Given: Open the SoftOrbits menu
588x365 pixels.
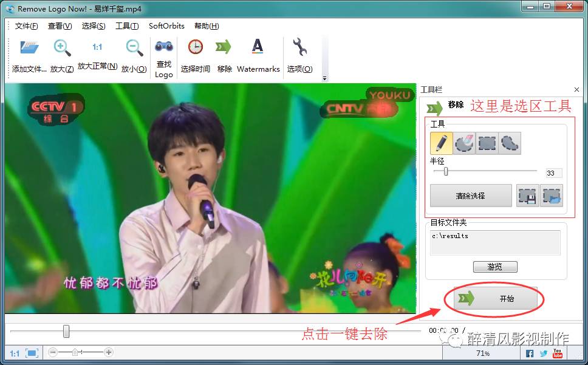Looking at the screenshot, I should pyautogui.click(x=166, y=26).
